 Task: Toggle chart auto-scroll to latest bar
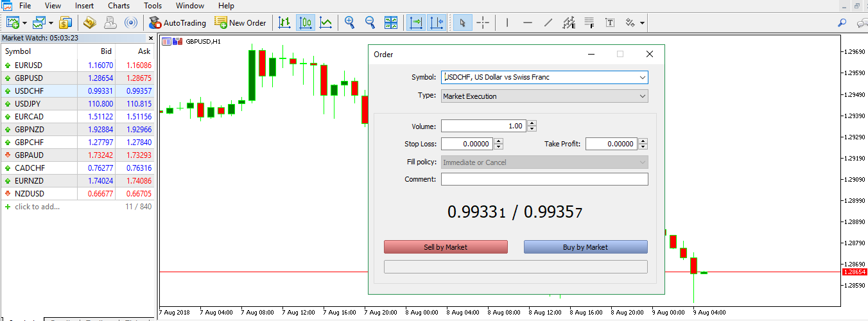point(416,22)
